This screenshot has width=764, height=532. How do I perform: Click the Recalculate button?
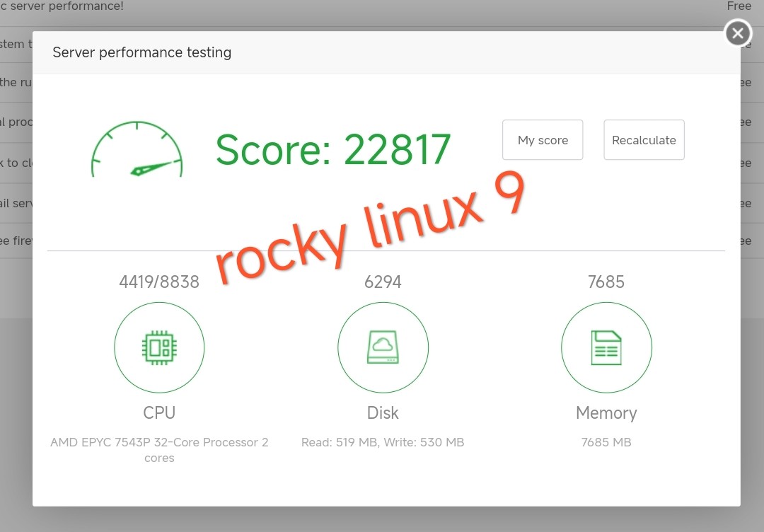644,140
